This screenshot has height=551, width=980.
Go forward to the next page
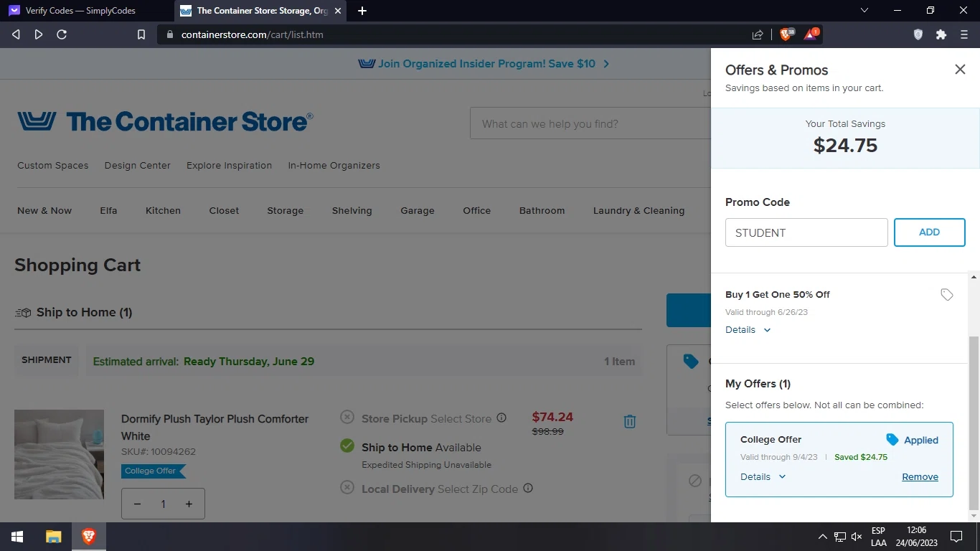click(39, 34)
